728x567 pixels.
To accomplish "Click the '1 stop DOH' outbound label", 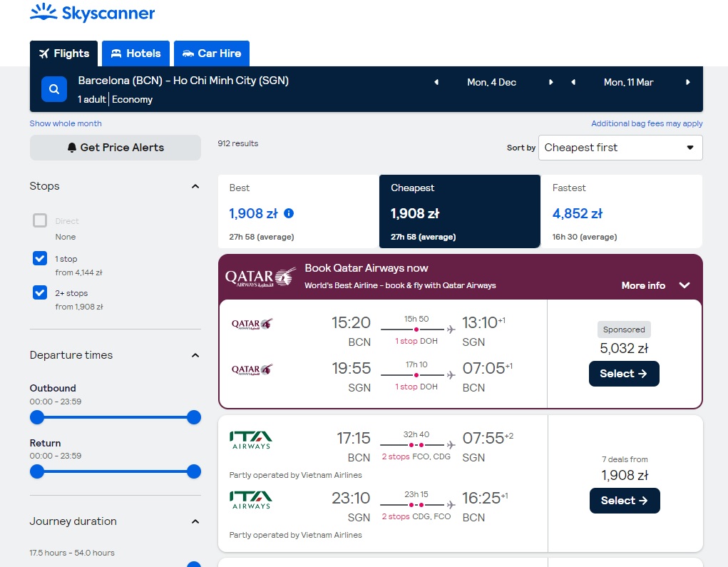I will pyautogui.click(x=416, y=341).
